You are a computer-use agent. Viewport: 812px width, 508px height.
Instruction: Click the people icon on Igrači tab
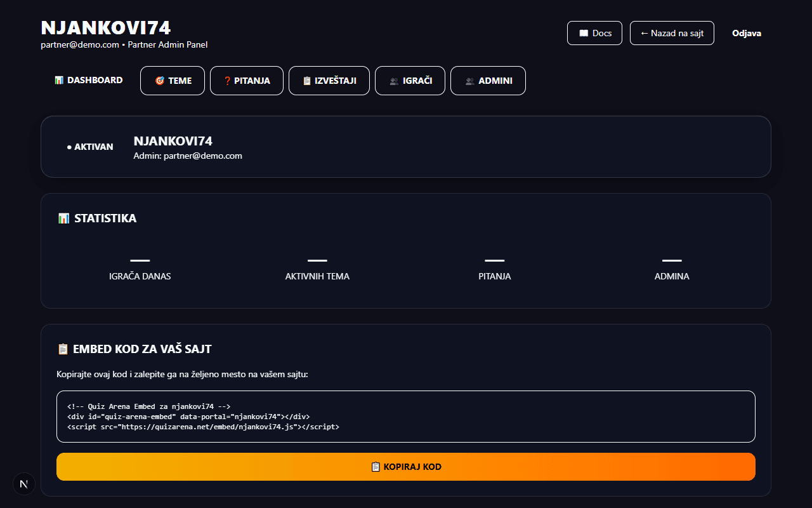pyautogui.click(x=394, y=81)
